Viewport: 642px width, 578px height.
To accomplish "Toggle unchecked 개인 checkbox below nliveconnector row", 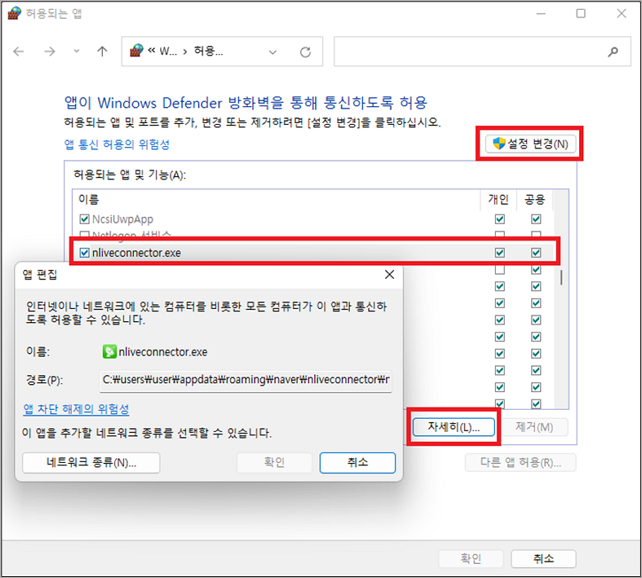I will coord(500,270).
